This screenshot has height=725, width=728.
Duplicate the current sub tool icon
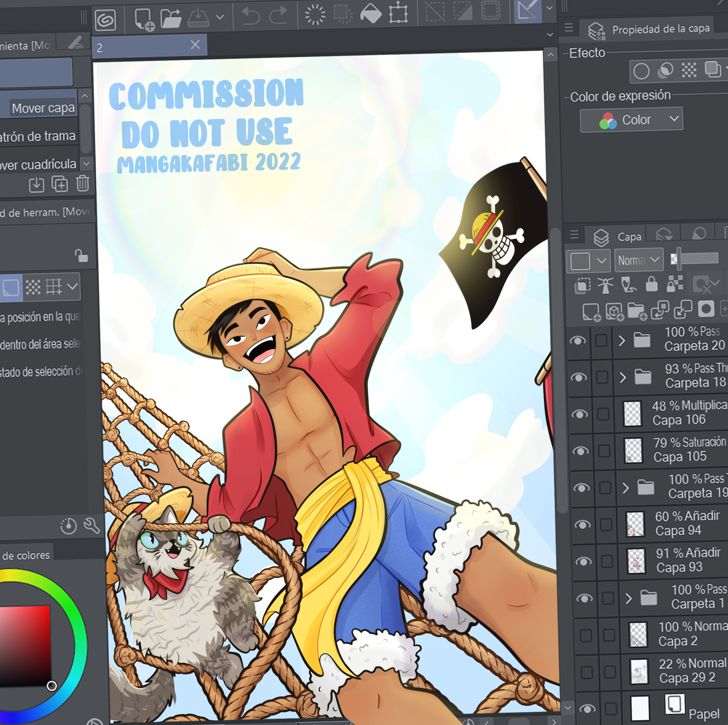pos(60,184)
